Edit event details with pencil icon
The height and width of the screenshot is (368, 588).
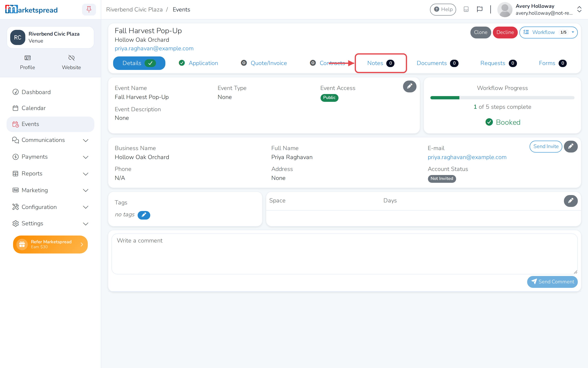point(410,86)
